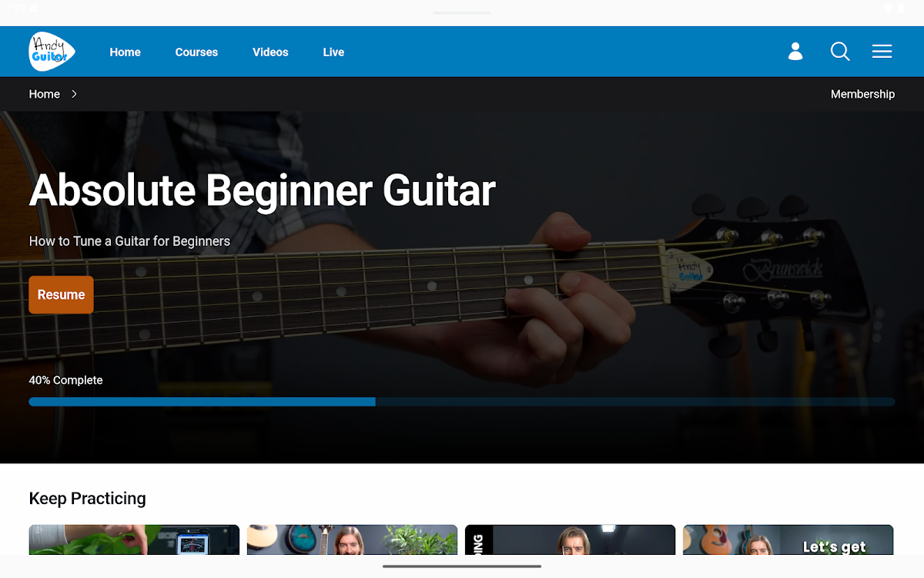This screenshot has height=578, width=924.
Task: Open the Membership link
Action: (x=862, y=94)
